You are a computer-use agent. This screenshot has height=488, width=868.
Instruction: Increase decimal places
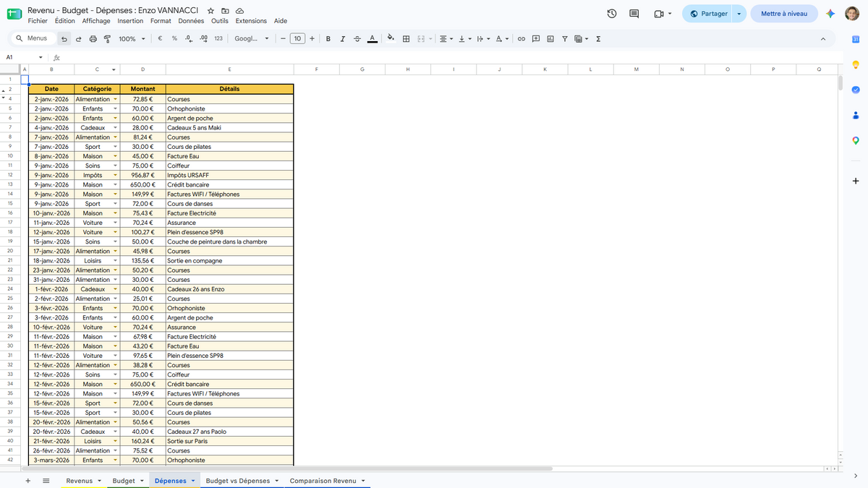(203, 39)
